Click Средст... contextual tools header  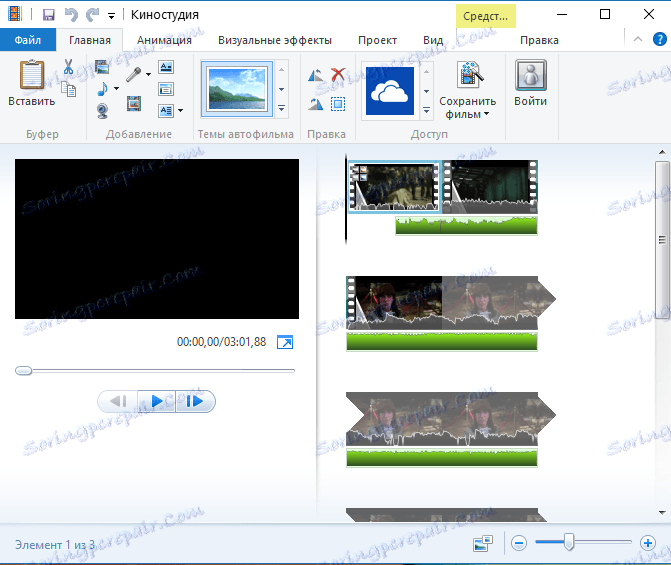(x=486, y=16)
